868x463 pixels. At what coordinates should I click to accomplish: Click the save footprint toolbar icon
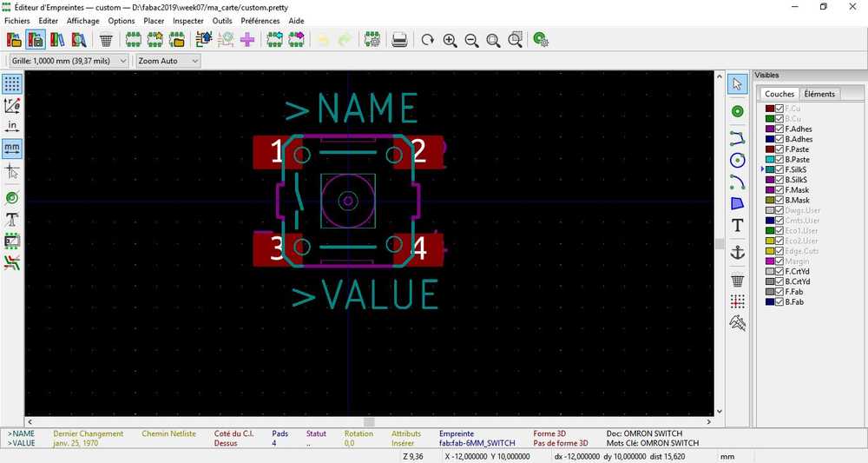pyautogui.click(x=36, y=40)
